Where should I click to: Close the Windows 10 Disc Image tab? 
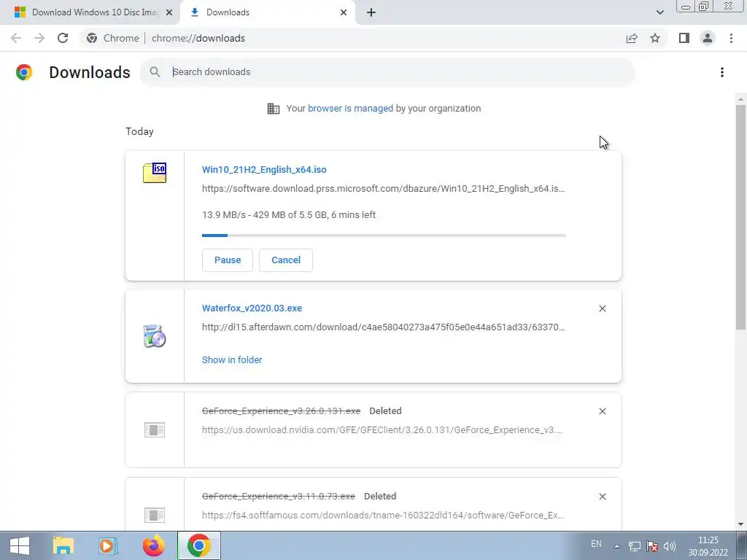(169, 12)
